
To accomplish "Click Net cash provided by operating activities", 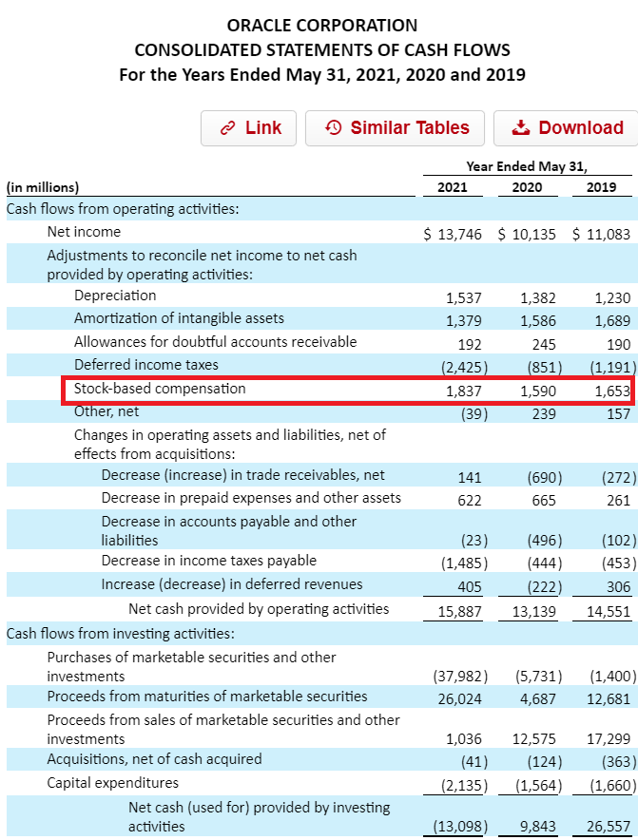I will click(259, 608).
